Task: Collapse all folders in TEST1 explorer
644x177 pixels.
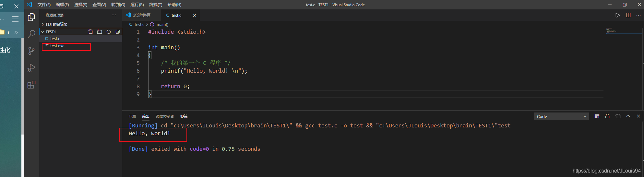Action: (118, 32)
